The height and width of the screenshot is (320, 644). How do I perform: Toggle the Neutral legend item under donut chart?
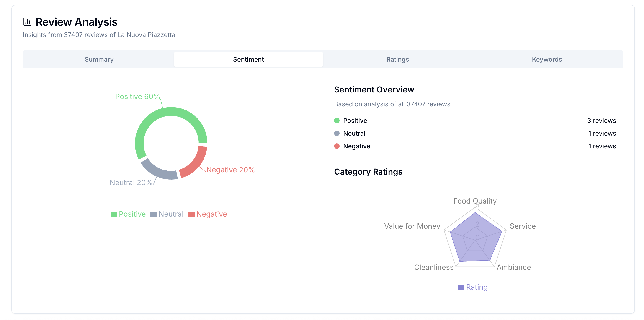pyautogui.click(x=171, y=214)
